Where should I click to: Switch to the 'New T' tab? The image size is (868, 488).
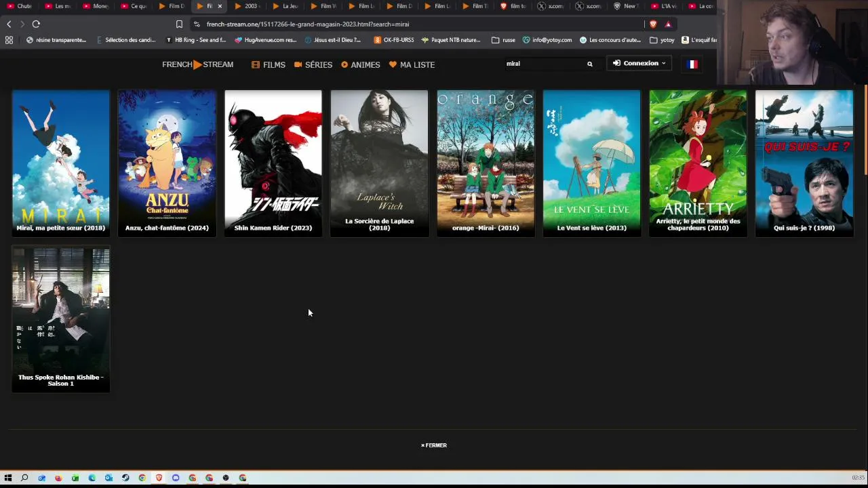click(x=627, y=6)
